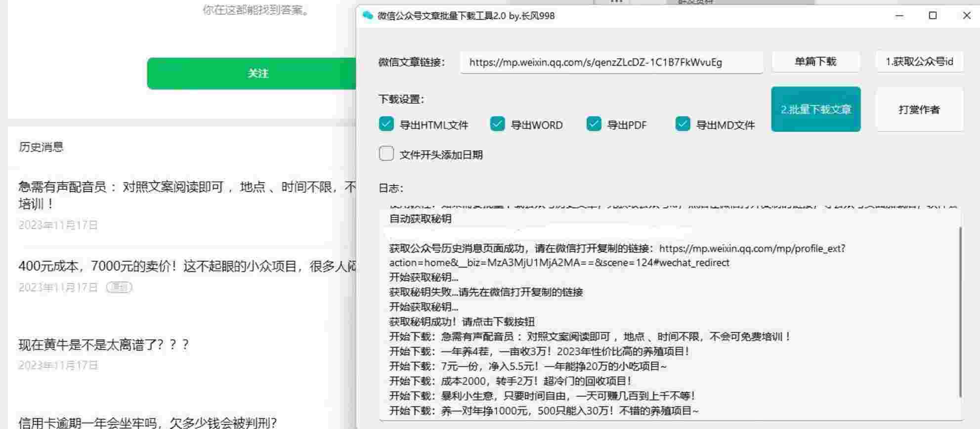Click the 历史消息 heading in WeChat page
The image size is (980, 429).
point(41,147)
